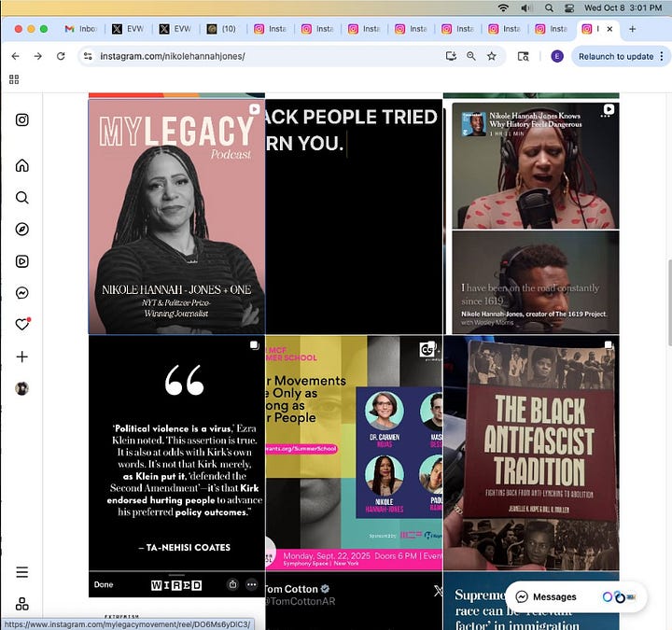Open Movements summer school event post
672x630 pixels.
click(354, 453)
